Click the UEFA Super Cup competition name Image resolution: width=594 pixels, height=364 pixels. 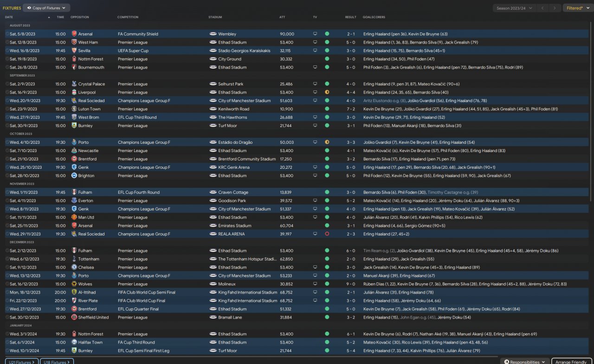(x=133, y=51)
